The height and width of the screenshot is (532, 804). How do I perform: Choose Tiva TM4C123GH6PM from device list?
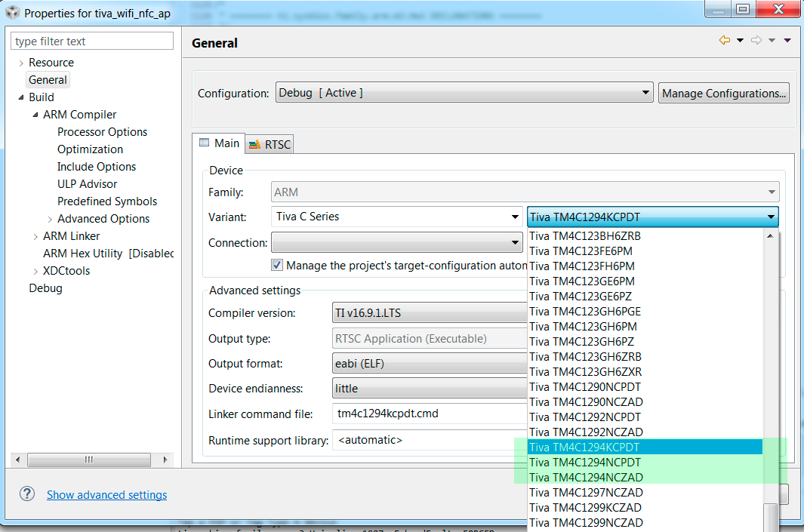(645, 327)
